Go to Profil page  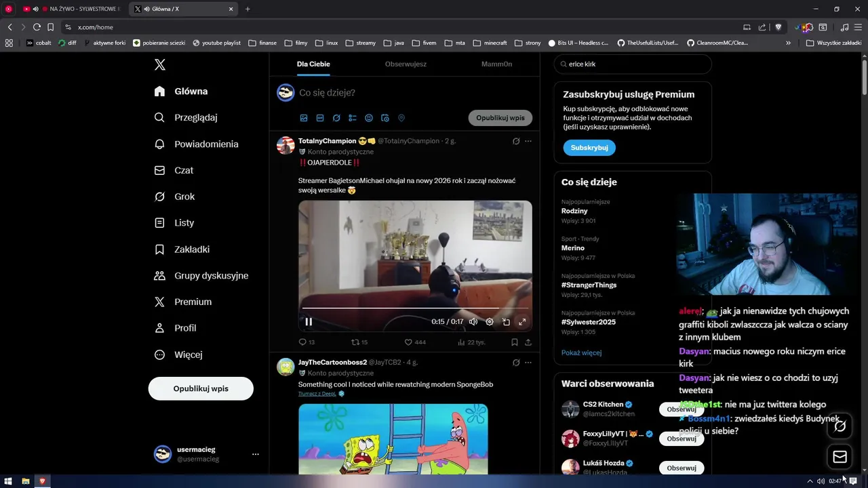coord(175,328)
